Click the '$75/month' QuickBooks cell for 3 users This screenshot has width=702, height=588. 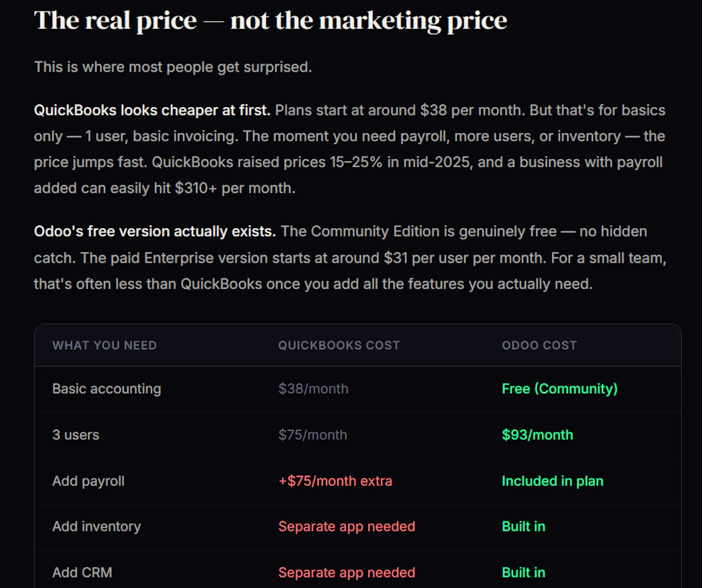[x=313, y=435]
